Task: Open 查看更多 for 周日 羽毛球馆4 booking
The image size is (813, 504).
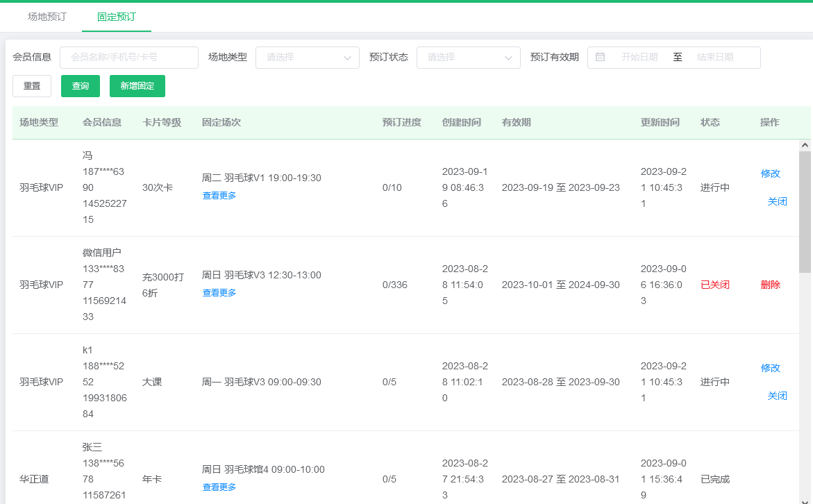Action: click(x=219, y=487)
